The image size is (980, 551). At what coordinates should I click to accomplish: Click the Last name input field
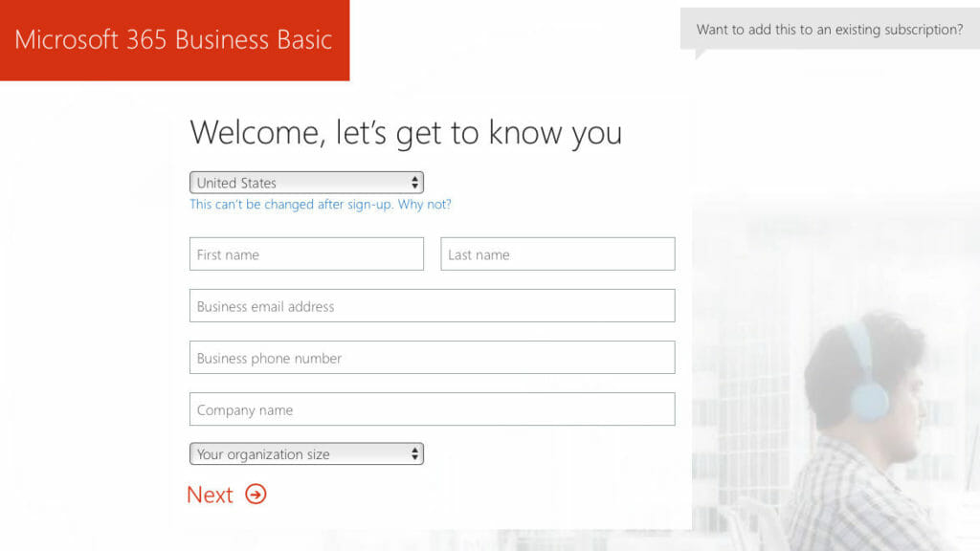click(x=557, y=253)
